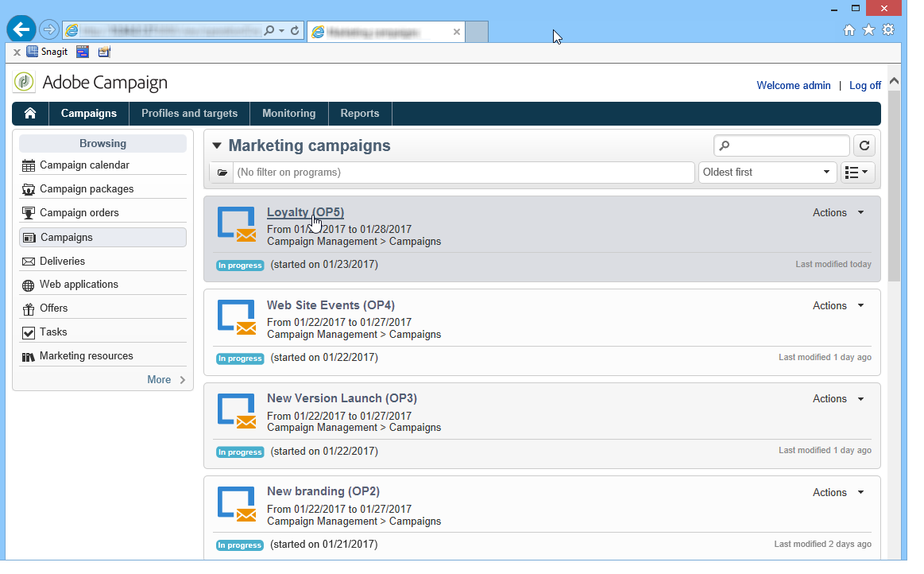This screenshot has width=924, height=574.
Task: Click the browser back arrow button
Action: 21,29
